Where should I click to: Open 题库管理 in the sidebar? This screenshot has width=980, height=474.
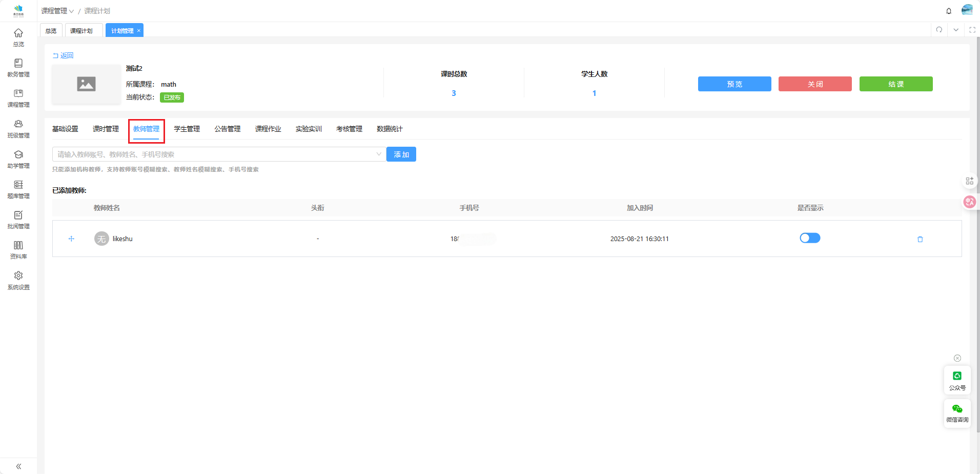(x=18, y=189)
